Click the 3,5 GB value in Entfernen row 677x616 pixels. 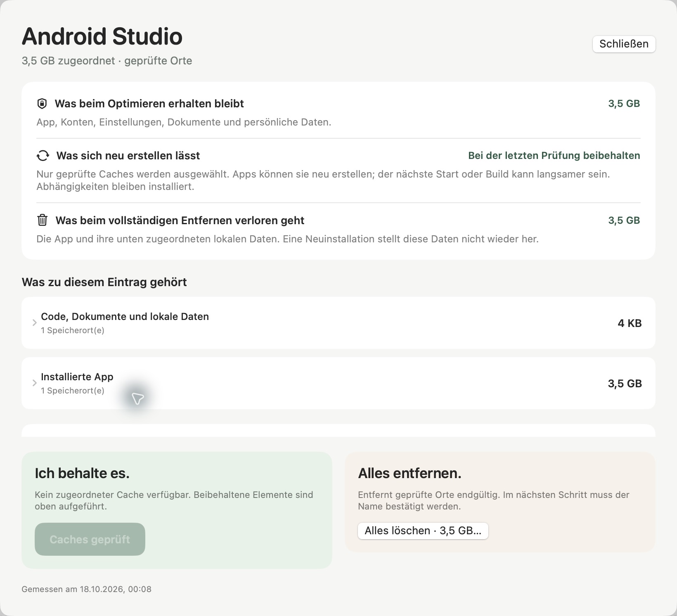[x=624, y=220]
